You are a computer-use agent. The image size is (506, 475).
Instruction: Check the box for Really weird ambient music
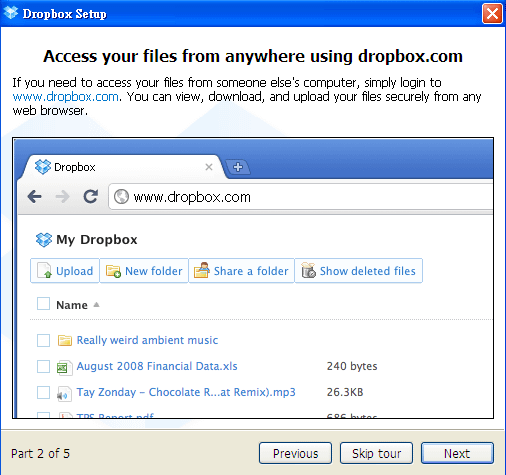[43, 340]
